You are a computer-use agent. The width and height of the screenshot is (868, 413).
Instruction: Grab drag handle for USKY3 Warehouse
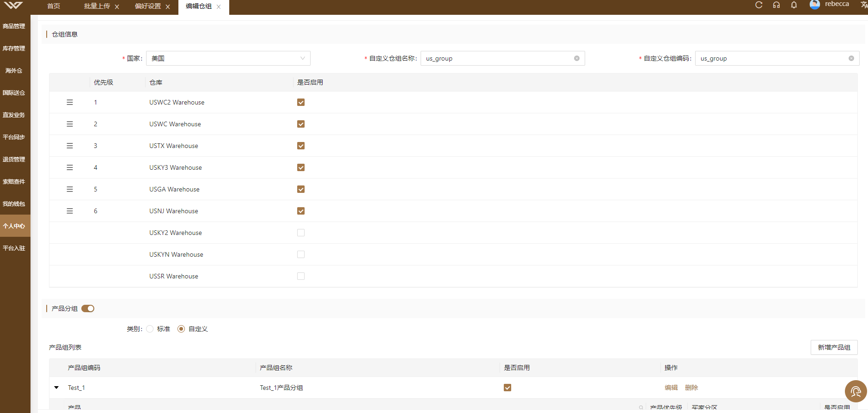70,167
